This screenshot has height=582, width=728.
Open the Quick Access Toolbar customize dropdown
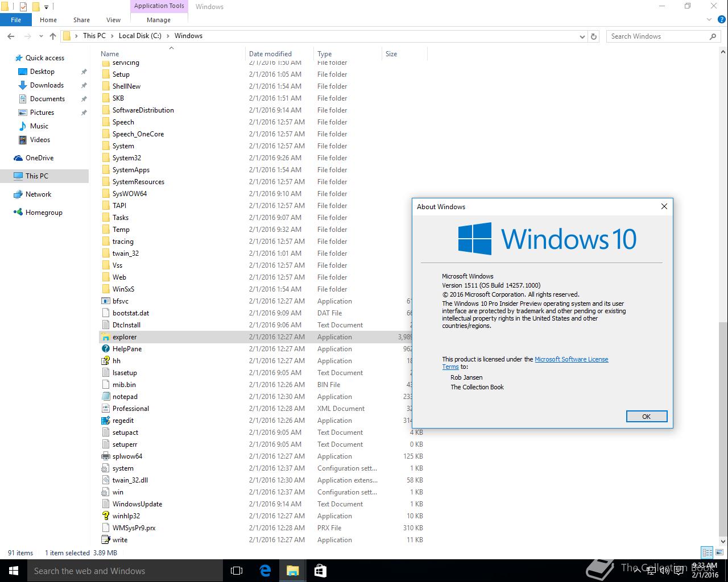pos(47,7)
